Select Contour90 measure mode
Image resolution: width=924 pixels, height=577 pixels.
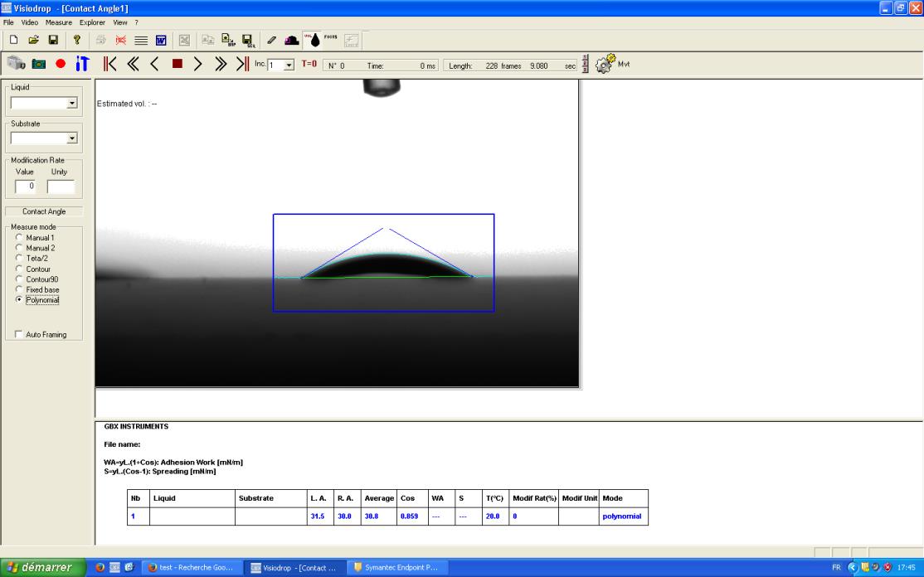19,279
